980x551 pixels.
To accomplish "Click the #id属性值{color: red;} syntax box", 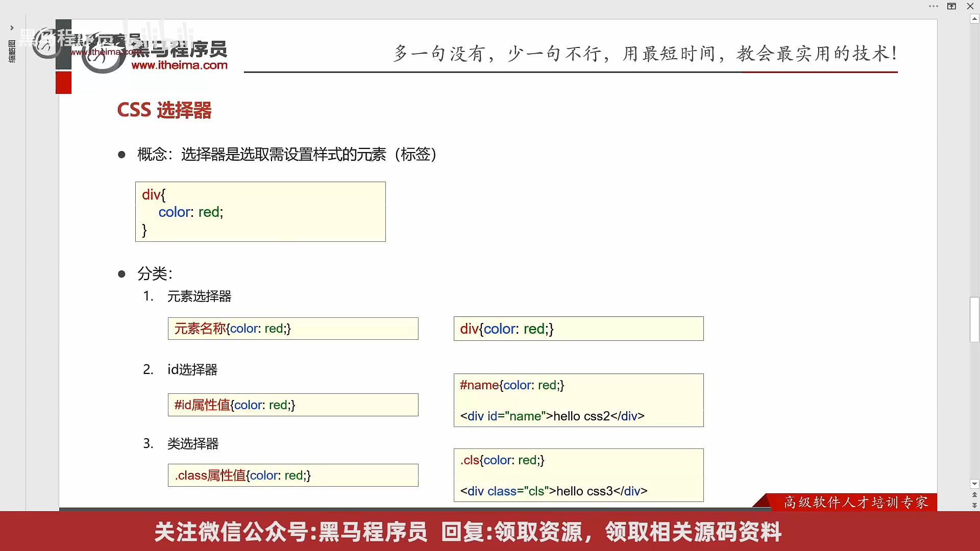I will (x=293, y=405).
